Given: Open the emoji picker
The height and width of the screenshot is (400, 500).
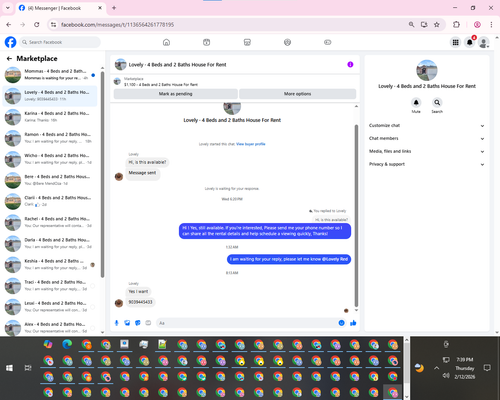Looking at the screenshot, I should pos(341,323).
